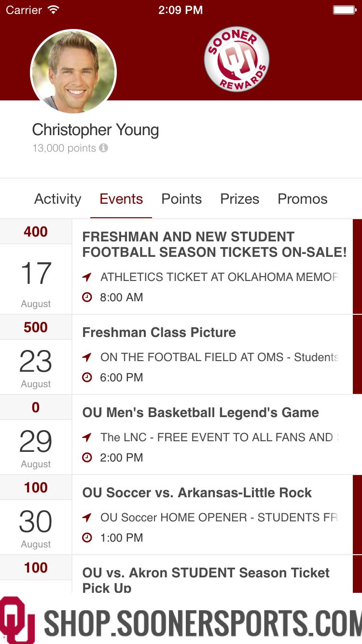362x644 pixels.
Task: Tap the Sooner Rewards logo
Action: (x=237, y=59)
